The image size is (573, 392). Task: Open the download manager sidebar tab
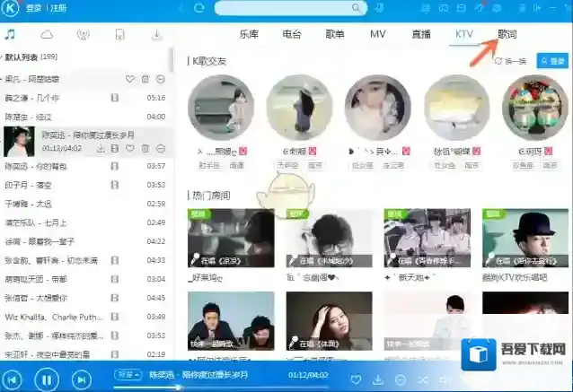click(x=156, y=35)
